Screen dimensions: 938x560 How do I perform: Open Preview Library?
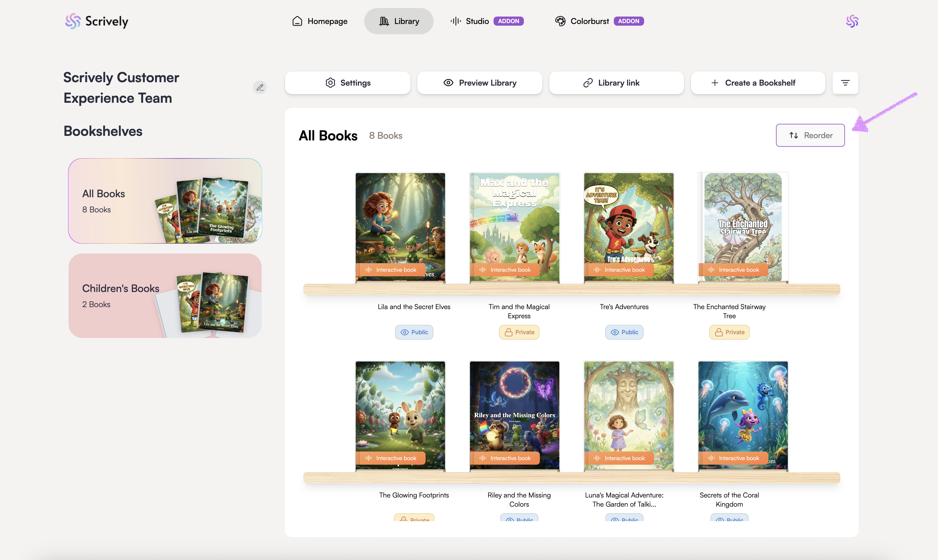[x=480, y=83]
